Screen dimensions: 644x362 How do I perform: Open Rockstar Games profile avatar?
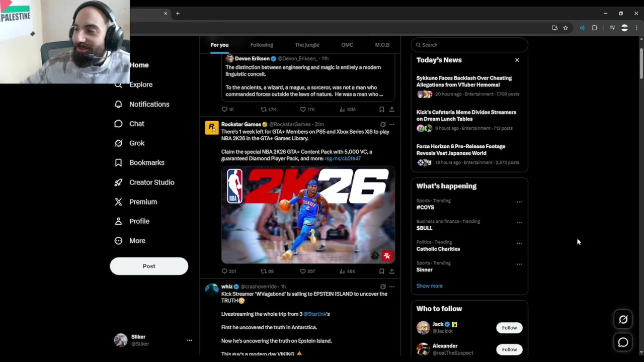[212, 128]
